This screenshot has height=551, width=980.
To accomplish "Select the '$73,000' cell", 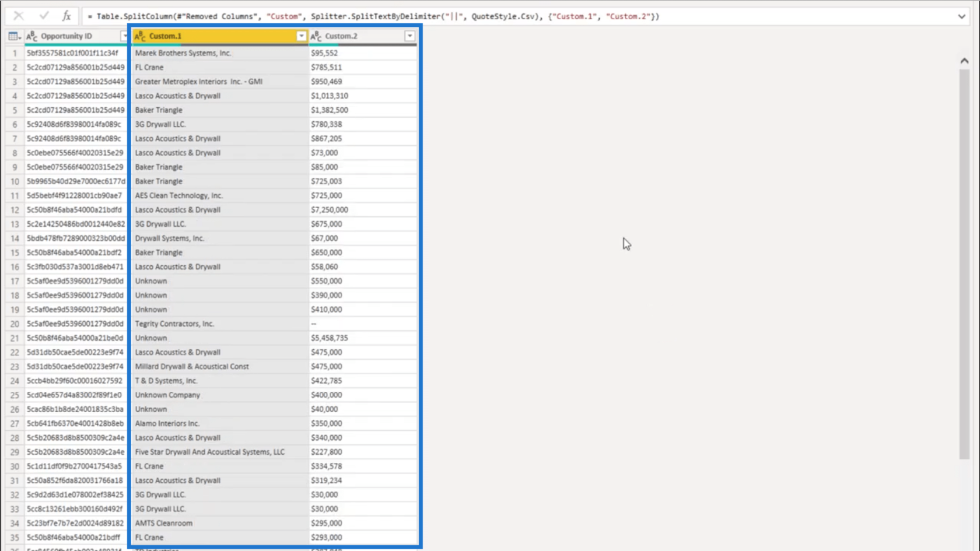I will [363, 153].
